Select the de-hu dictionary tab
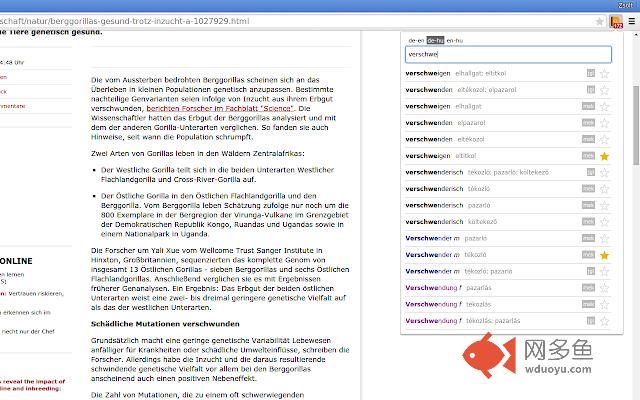Viewport: 640px width, 400px height. click(x=435, y=40)
